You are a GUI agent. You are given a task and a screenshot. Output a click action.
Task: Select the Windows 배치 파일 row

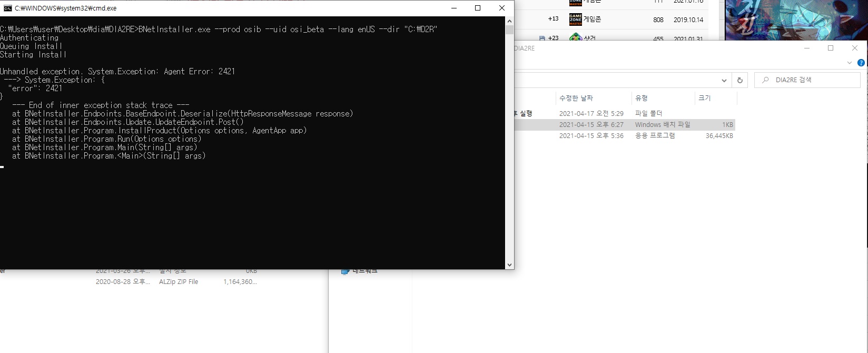(x=662, y=125)
